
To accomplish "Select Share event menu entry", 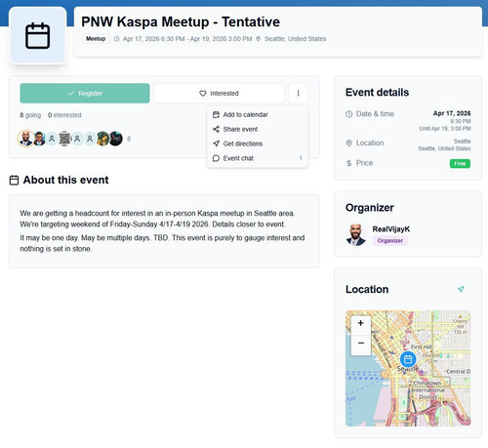I will [257, 129].
